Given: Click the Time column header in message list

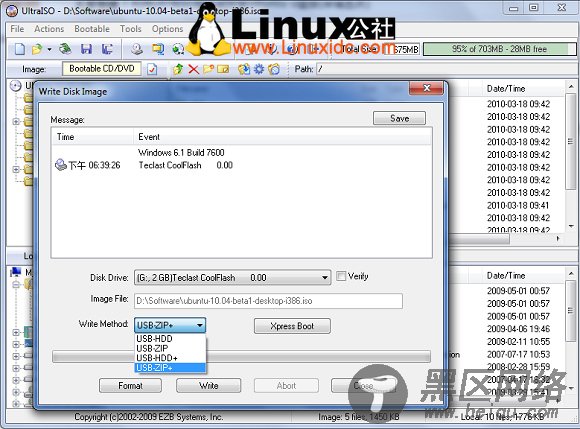Looking at the screenshot, I should coord(92,137).
